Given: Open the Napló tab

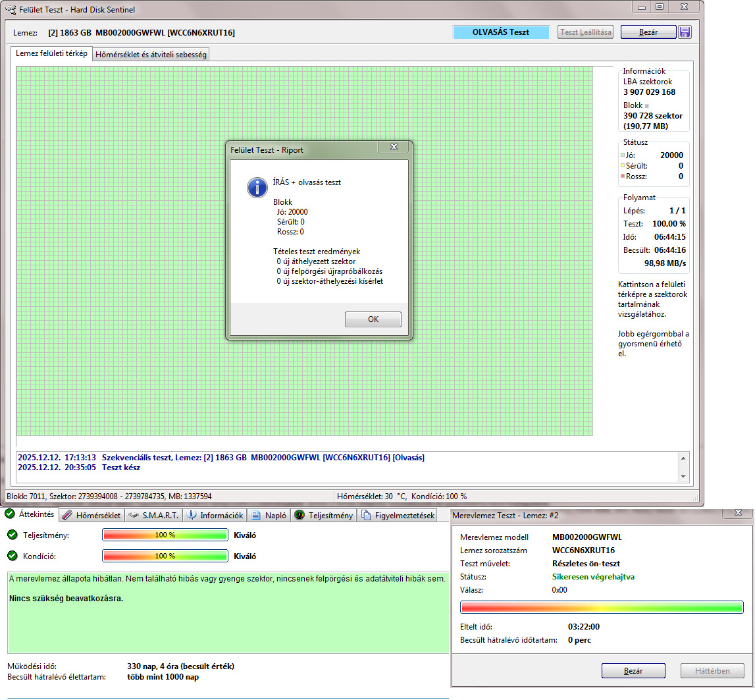Looking at the screenshot, I should [x=269, y=515].
